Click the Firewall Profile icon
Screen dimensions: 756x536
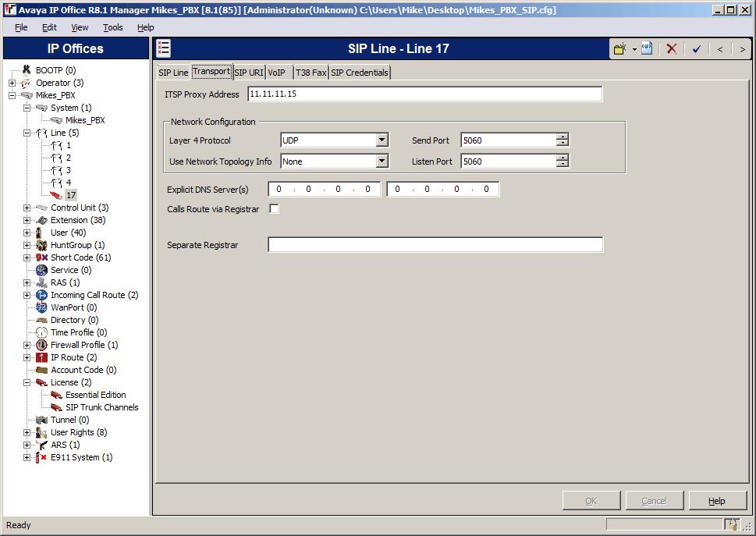pyautogui.click(x=42, y=345)
